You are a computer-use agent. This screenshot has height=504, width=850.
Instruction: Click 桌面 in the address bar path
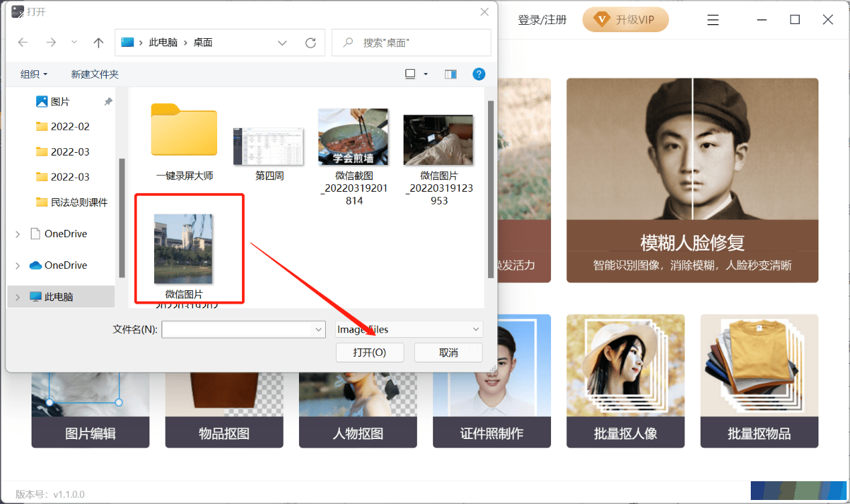coord(203,42)
